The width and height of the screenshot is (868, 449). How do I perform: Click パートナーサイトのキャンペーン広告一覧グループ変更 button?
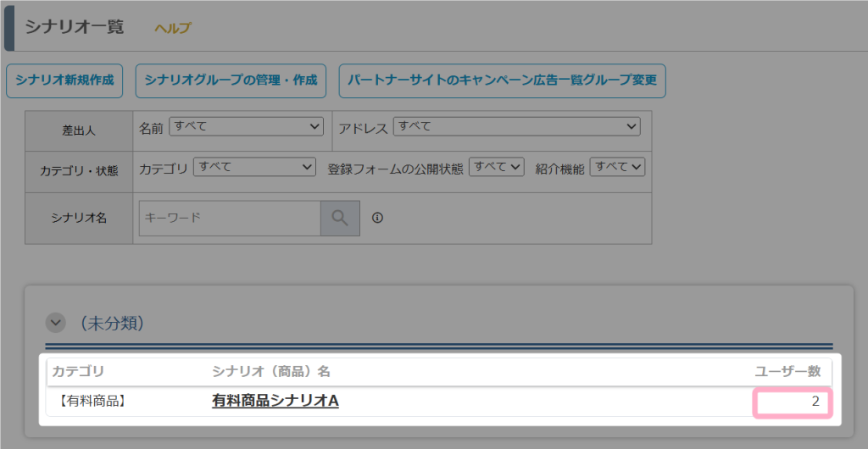(502, 80)
